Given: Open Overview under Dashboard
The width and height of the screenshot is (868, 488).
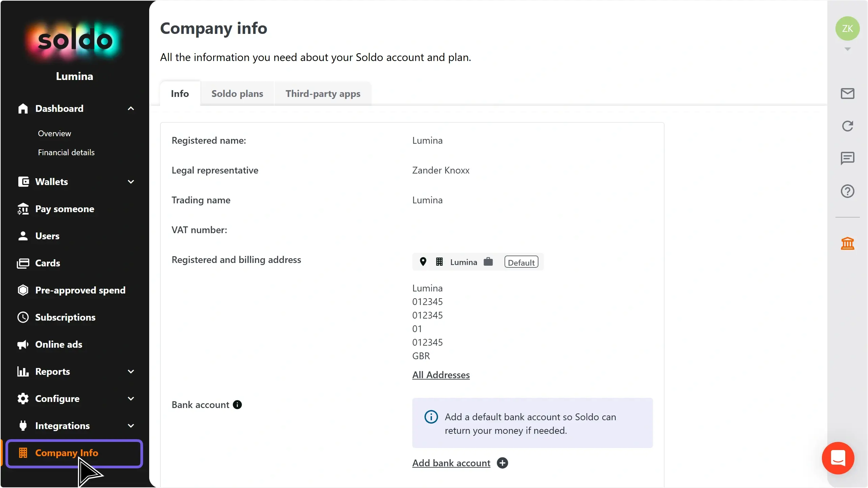Looking at the screenshot, I should [55, 134].
